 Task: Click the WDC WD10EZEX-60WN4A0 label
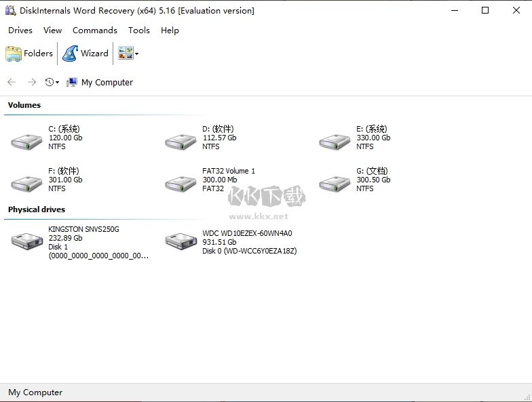point(247,233)
